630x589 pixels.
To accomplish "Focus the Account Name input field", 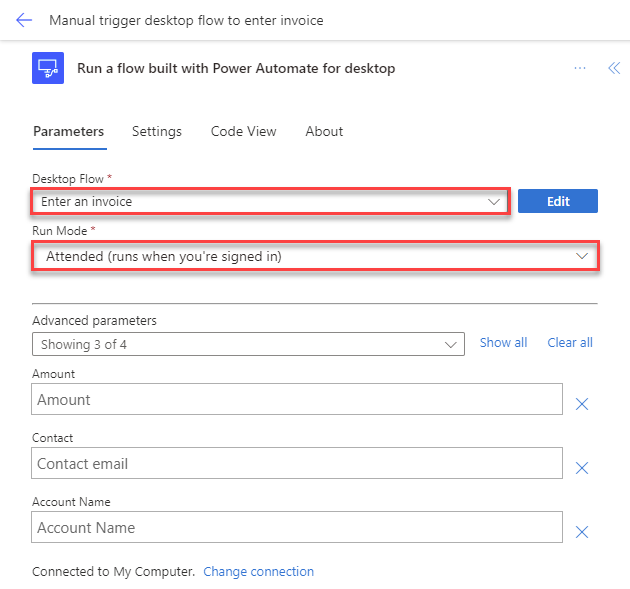I will 297,527.
